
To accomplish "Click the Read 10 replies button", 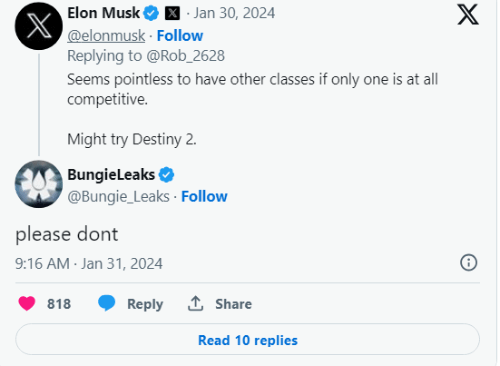I will coord(247,339).
